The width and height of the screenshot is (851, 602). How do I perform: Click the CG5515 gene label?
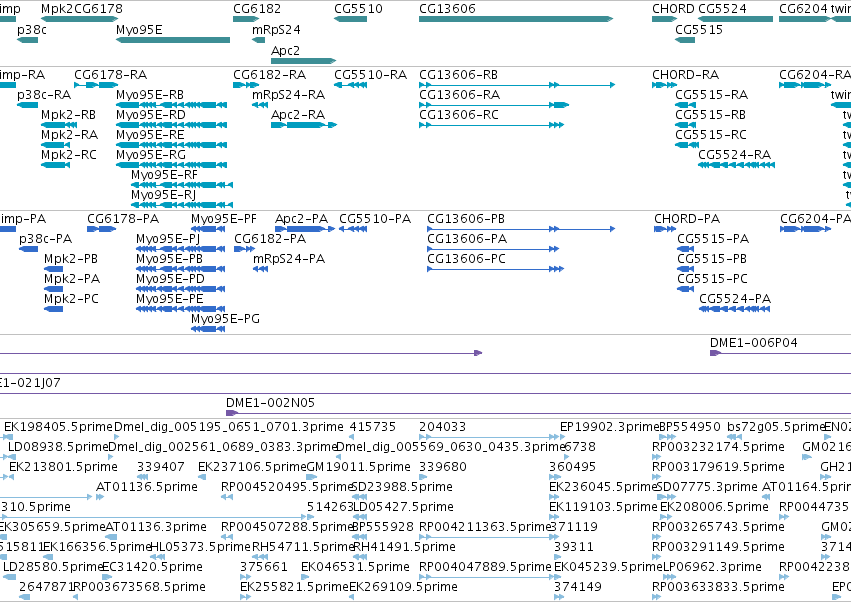pos(699,30)
